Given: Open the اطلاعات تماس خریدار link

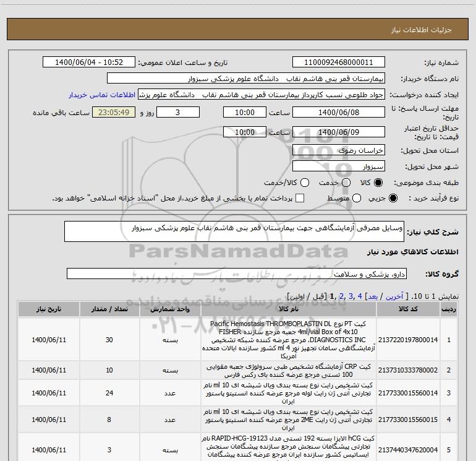Looking at the screenshot, I should pyautogui.click(x=102, y=95).
